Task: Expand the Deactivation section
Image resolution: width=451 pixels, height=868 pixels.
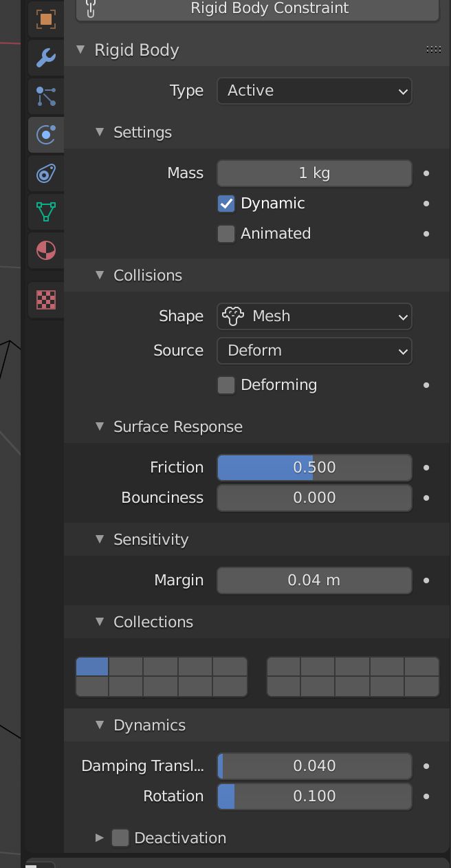Action: click(100, 838)
